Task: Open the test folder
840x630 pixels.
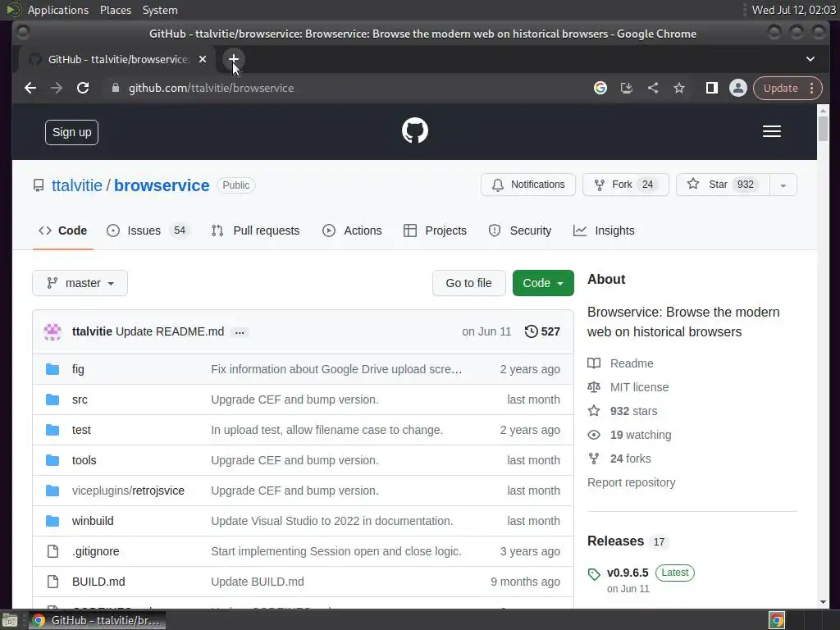Action: 81,430
